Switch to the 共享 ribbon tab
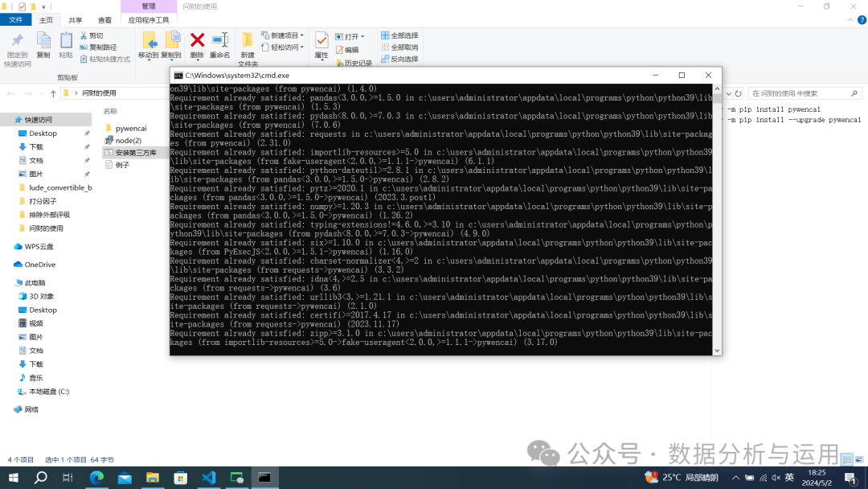The height and width of the screenshot is (489, 868). click(76, 20)
